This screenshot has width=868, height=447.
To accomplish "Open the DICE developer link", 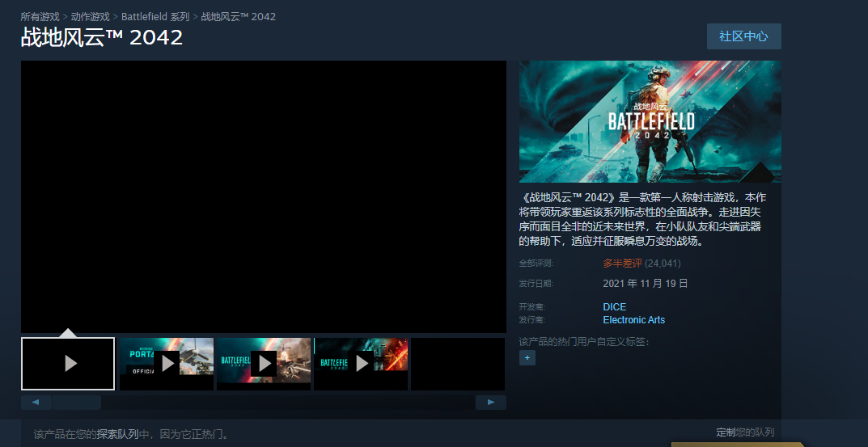I will click(x=615, y=307).
